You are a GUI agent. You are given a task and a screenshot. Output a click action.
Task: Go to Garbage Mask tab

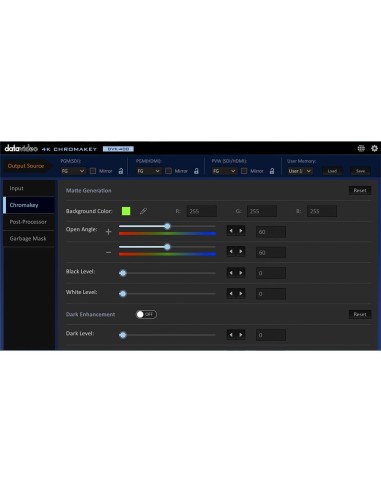pyautogui.click(x=29, y=238)
